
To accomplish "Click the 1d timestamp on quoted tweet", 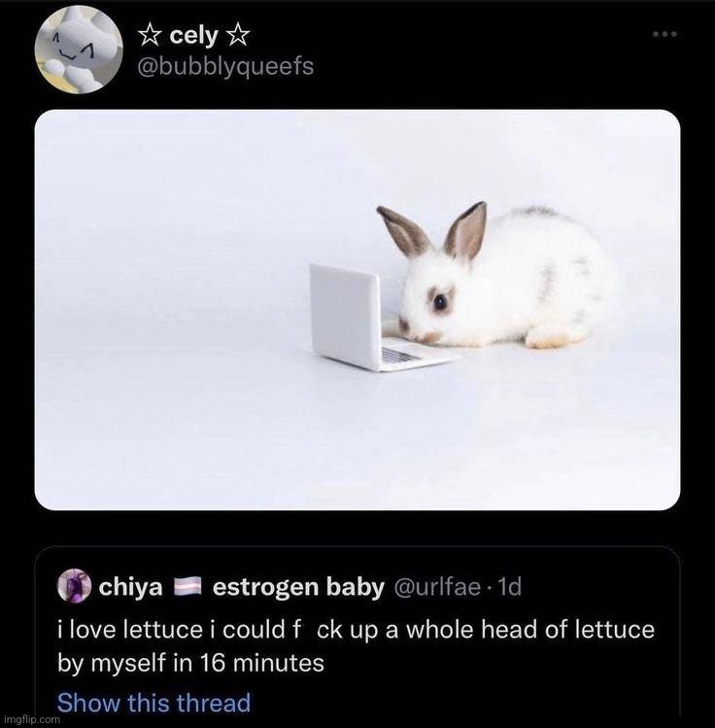I will coord(509,587).
